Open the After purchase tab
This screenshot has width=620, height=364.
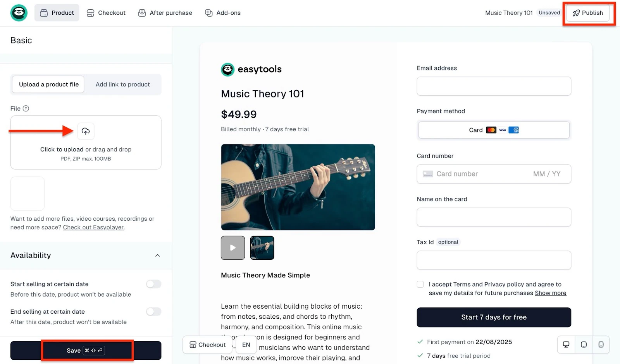click(x=165, y=13)
